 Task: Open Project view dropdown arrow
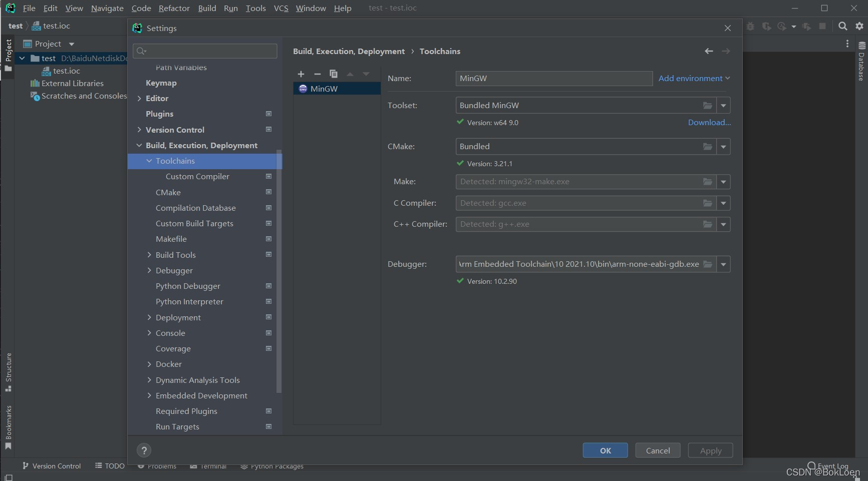(72, 44)
